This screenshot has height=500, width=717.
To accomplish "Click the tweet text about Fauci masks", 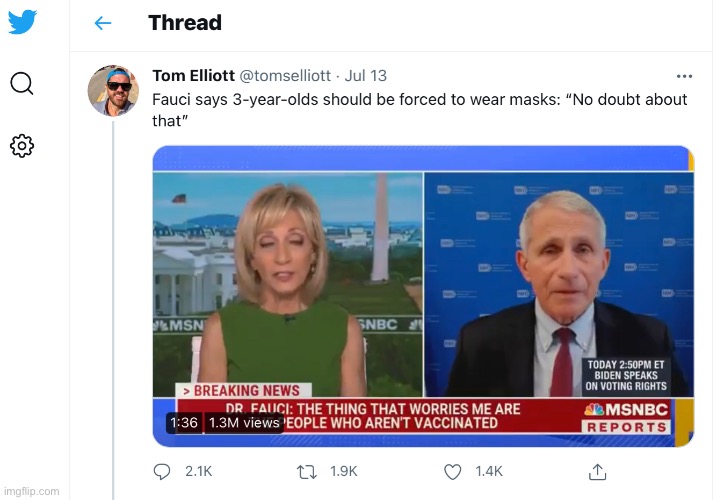I will 419,109.
